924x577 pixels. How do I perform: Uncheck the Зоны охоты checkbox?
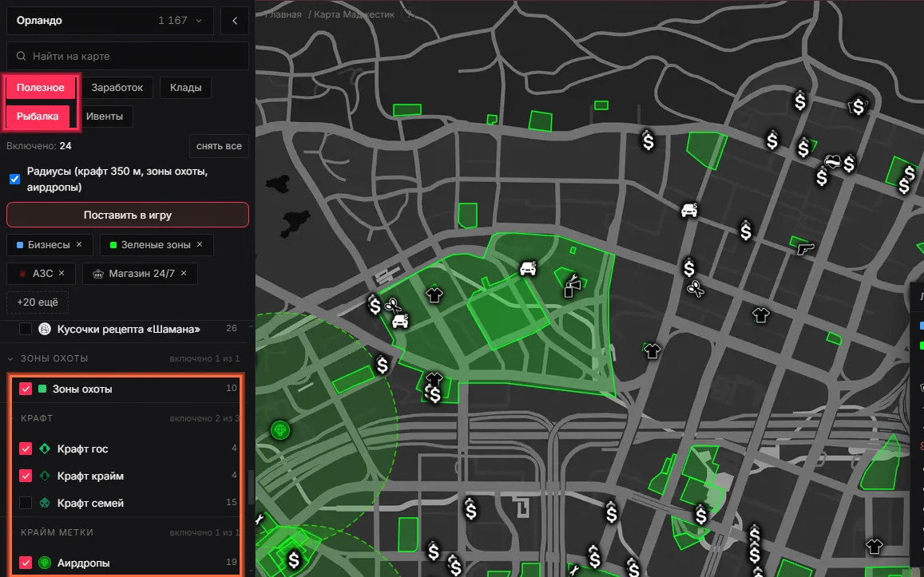(26, 389)
